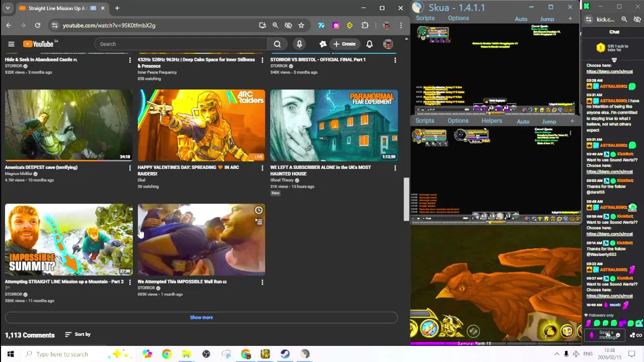
Task: Click the chat collapse arrow below gift banner
Action: (614, 60)
